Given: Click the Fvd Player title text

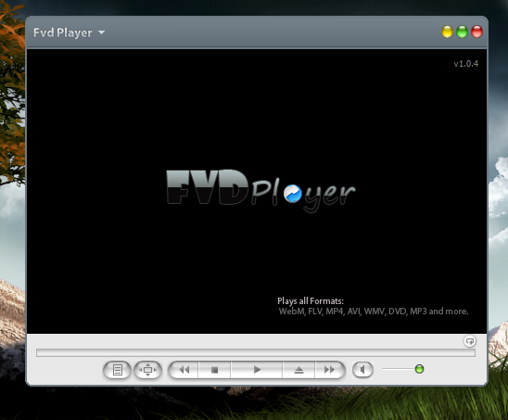Looking at the screenshot, I should pyautogui.click(x=63, y=32).
